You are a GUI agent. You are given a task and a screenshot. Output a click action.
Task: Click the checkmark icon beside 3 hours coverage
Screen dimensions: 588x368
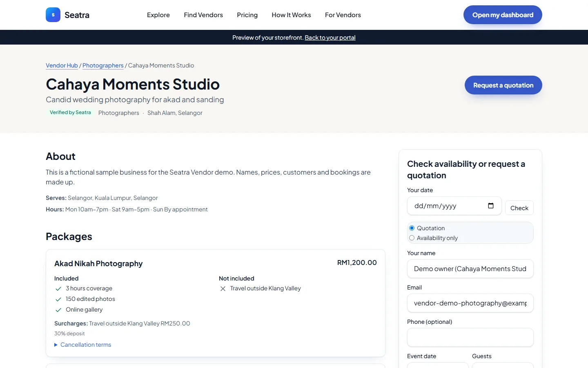(58, 289)
